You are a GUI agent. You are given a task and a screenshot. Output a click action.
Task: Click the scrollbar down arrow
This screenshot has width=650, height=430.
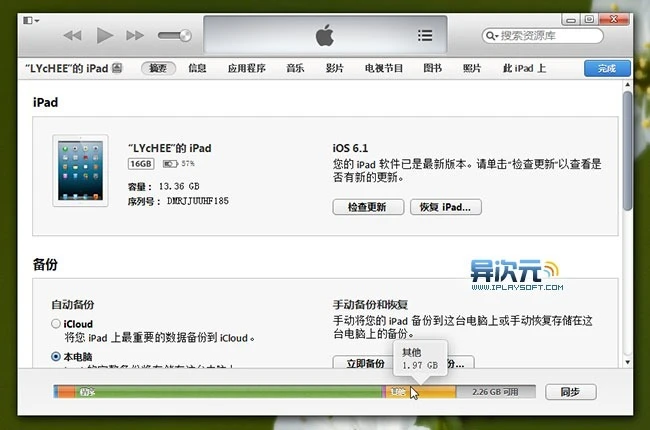tap(628, 362)
